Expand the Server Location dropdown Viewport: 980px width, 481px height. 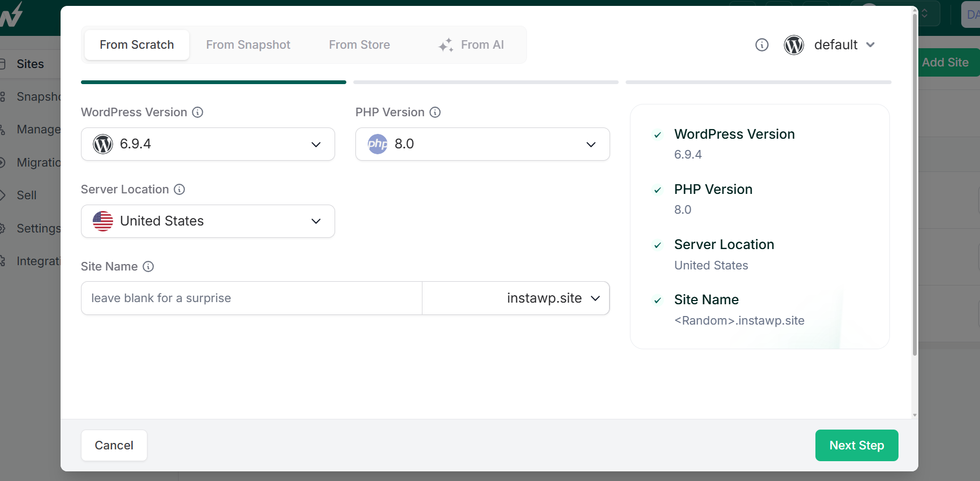[x=208, y=221]
